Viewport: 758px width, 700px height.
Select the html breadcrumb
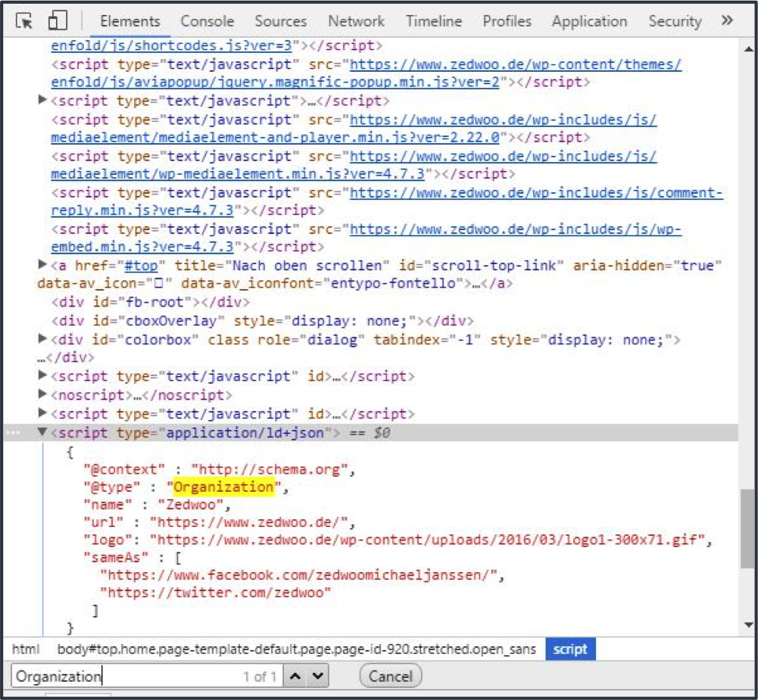(x=26, y=649)
